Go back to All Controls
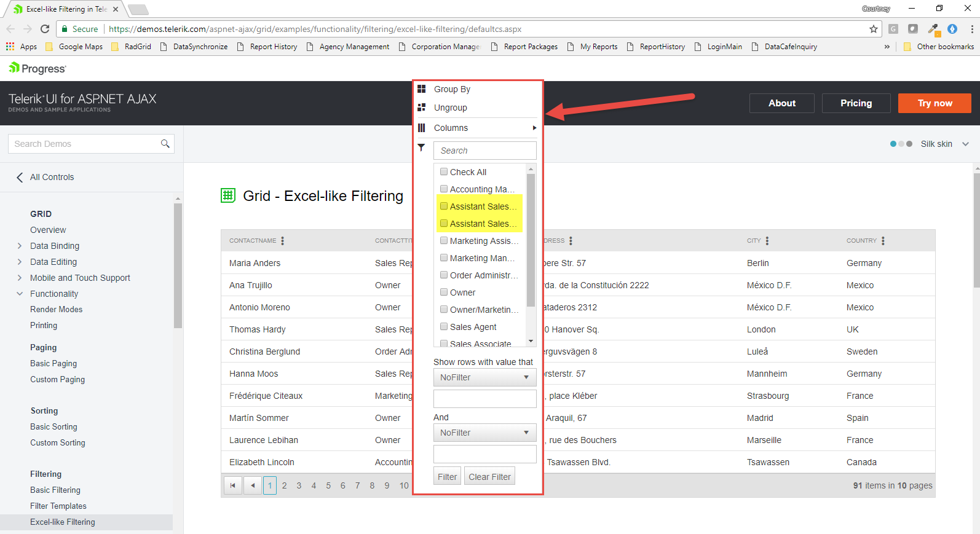Screen dimensions: 980x534 pos(45,177)
